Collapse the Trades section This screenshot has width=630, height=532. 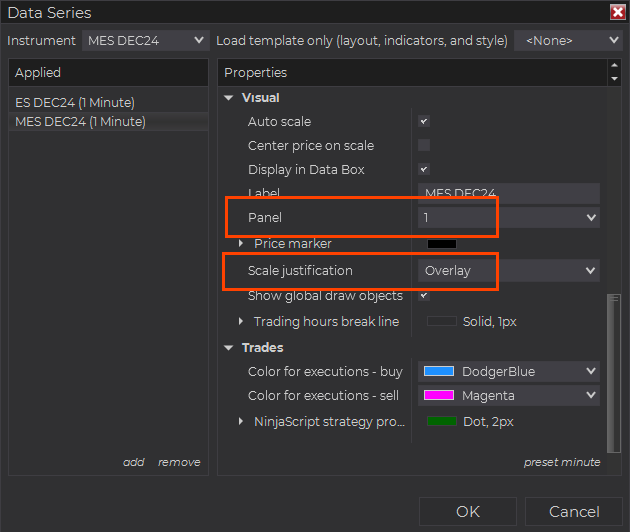[x=229, y=348]
